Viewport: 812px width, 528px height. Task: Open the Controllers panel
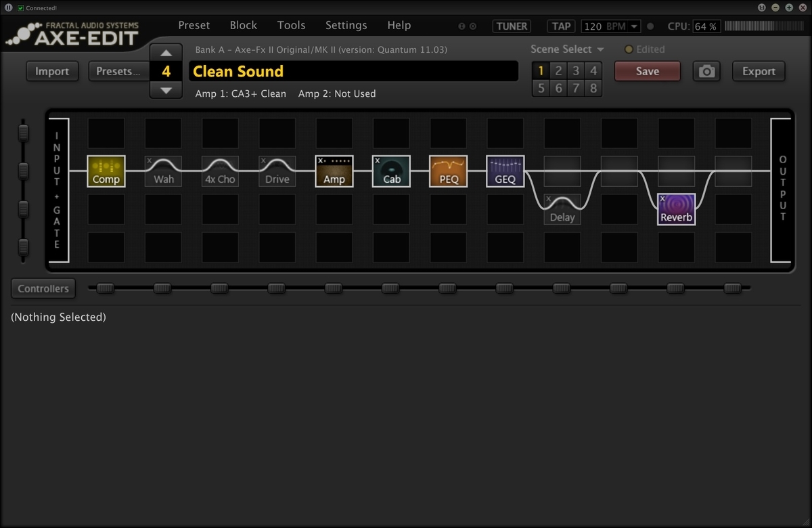pyautogui.click(x=43, y=288)
